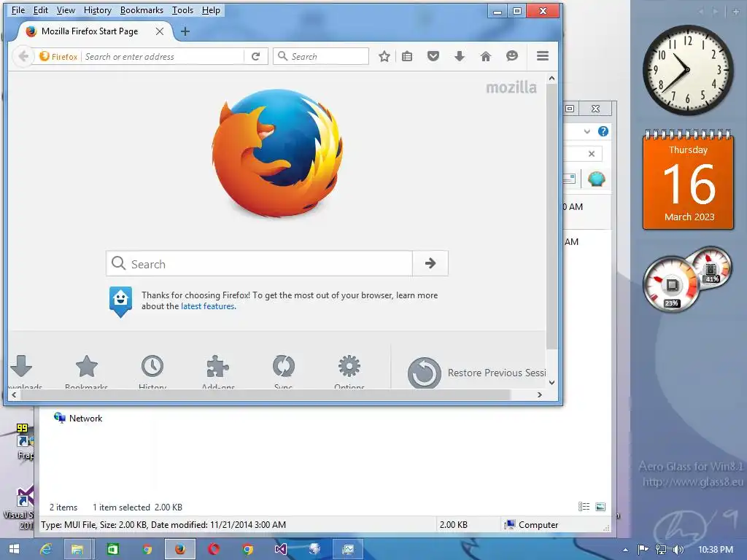Expand the Explorer ribbon chevron

coord(587,131)
